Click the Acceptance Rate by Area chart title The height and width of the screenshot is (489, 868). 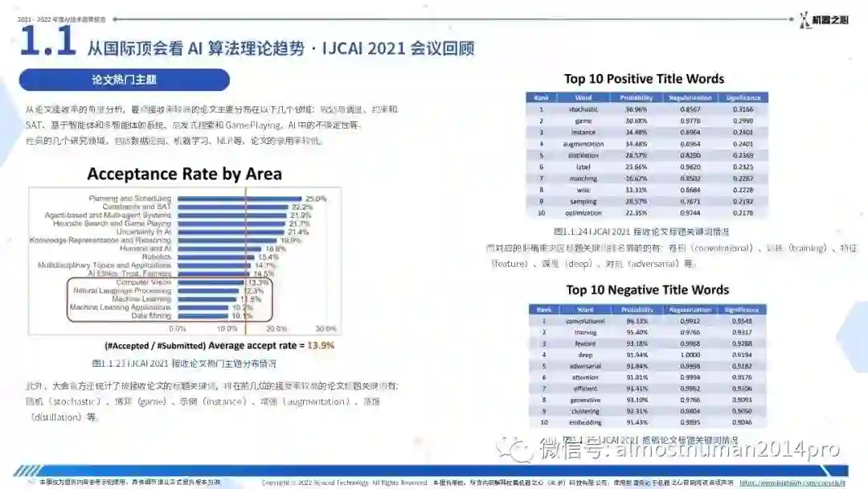click(x=184, y=174)
